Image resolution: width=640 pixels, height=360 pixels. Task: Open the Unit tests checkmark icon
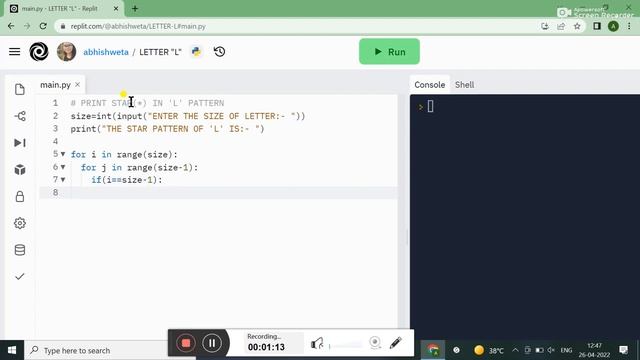(20, 277)
